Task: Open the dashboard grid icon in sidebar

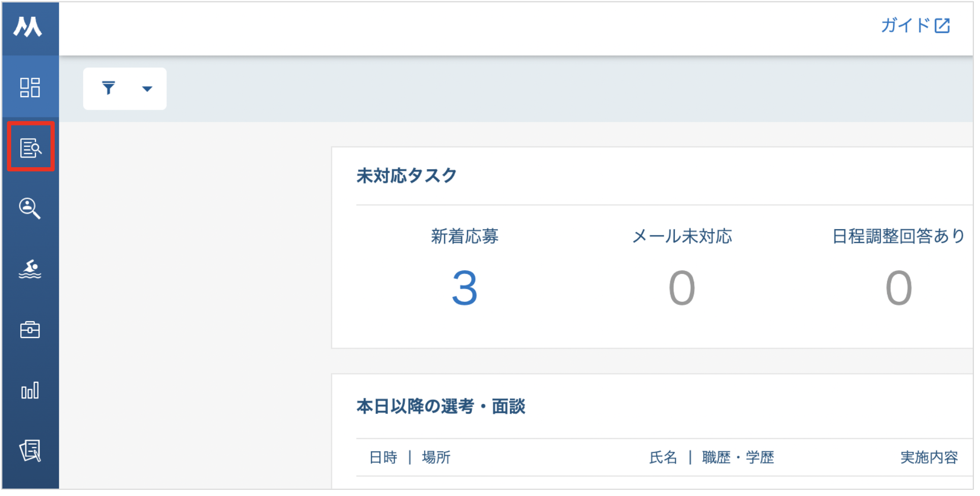Action: [30, 87]
